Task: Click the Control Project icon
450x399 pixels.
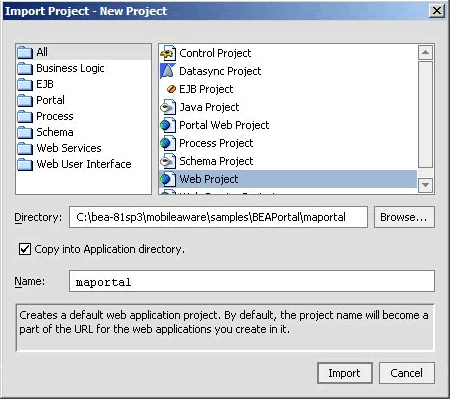Action: point(168,53)
